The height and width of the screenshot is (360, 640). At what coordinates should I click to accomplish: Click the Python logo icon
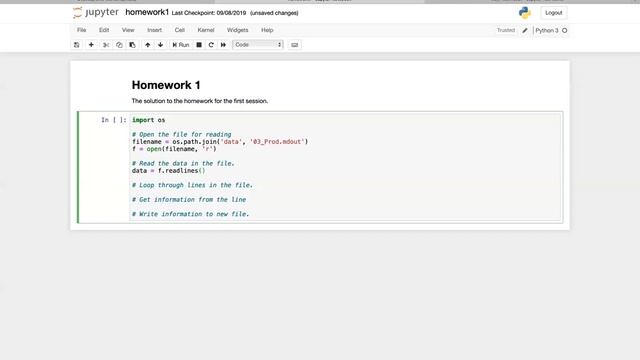click(x=524, y=13)
